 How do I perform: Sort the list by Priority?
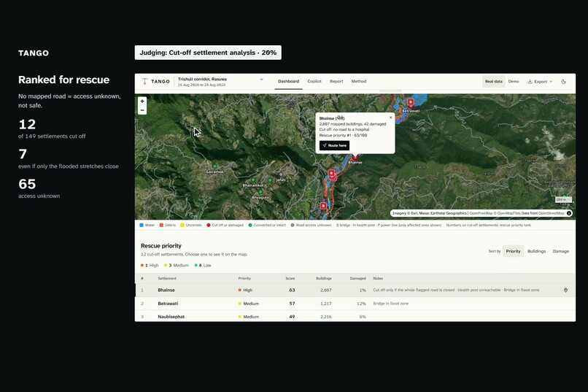tap(513, 251)
